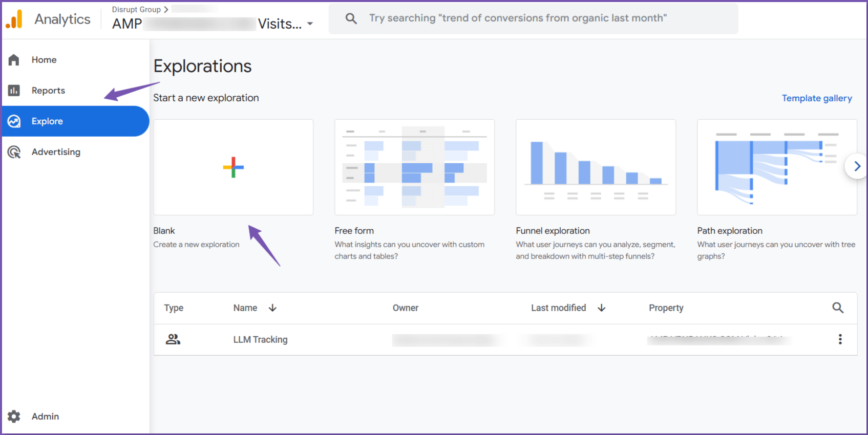Open the Advertising section icon

[x=14, y=152]
